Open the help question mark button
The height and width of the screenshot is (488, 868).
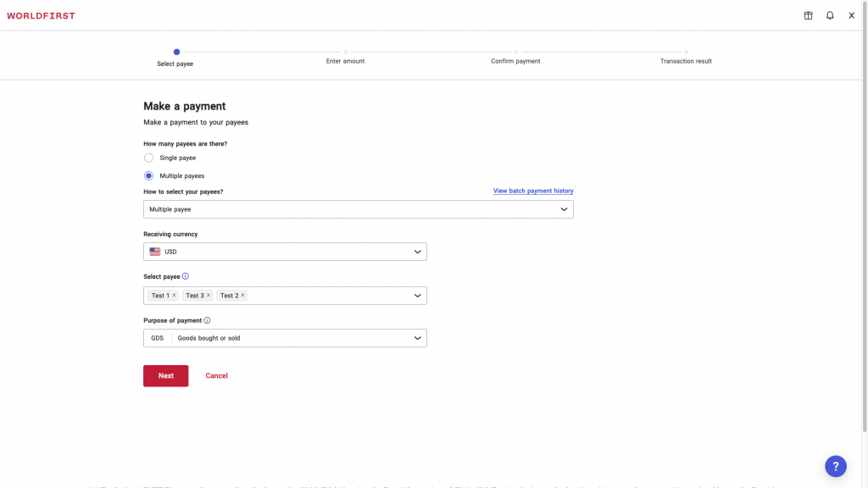point(835,466)
